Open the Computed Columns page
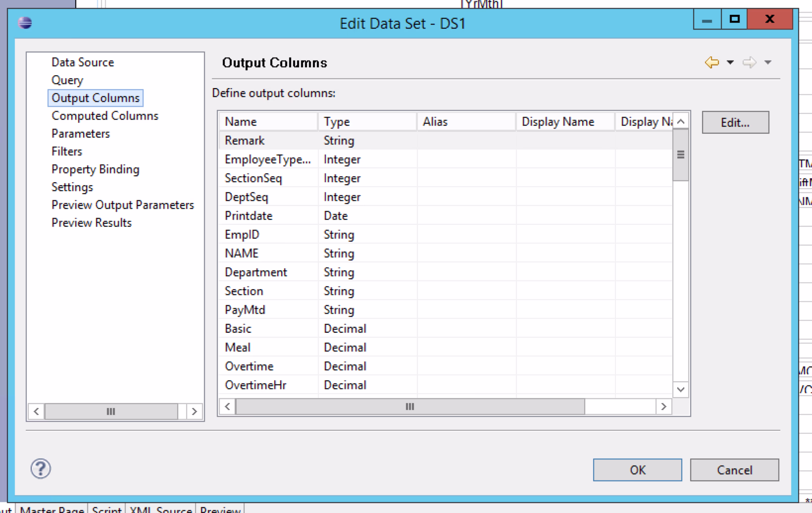Screen dimensions: 812x513 click(105, 116)
